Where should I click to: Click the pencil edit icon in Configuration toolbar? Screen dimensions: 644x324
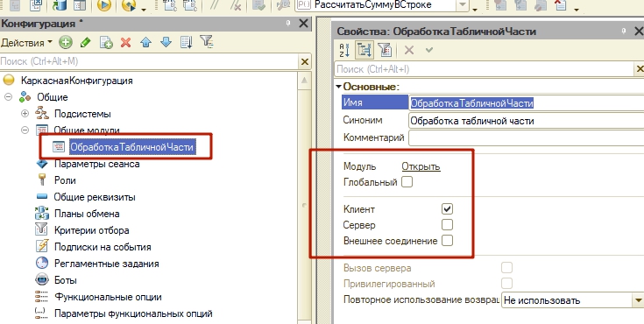click(86, 42)
